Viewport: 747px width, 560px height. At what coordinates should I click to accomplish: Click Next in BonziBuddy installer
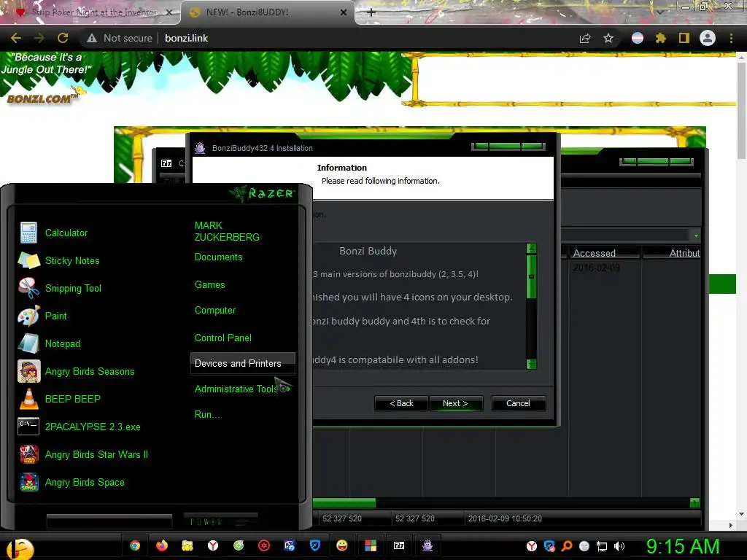tap(455, 403)
